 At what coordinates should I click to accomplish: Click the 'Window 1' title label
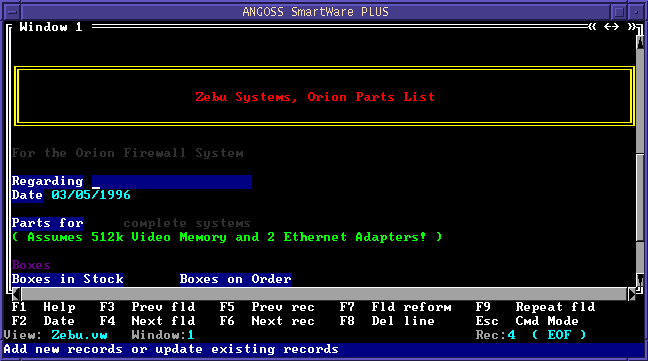tap(51, 27)
